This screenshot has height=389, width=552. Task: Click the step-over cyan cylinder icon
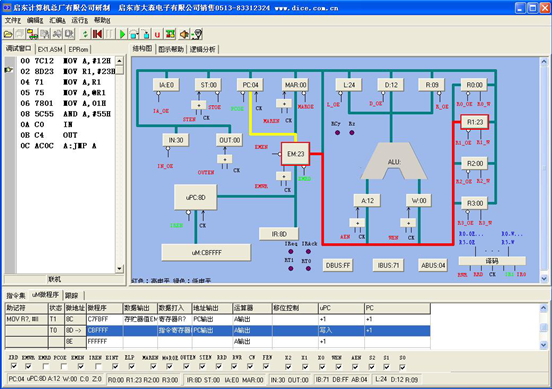click(x=134, y=34)
